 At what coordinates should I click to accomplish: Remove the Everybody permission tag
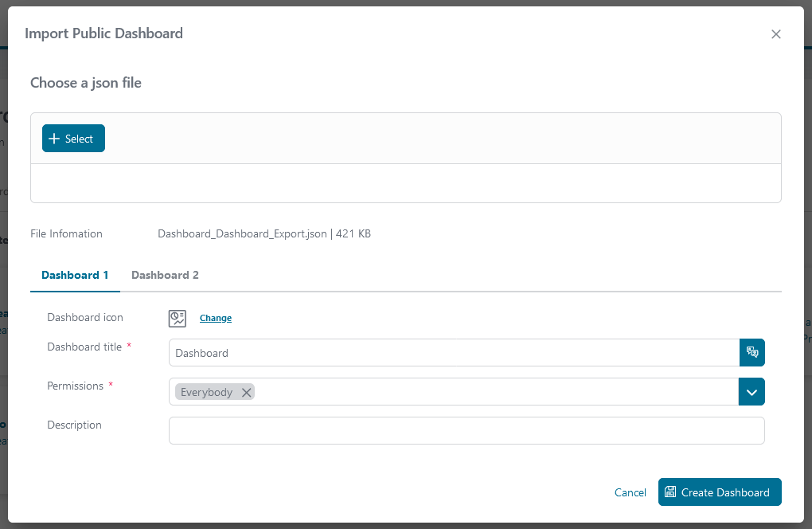pyautogui.click(x=247, y=392)
